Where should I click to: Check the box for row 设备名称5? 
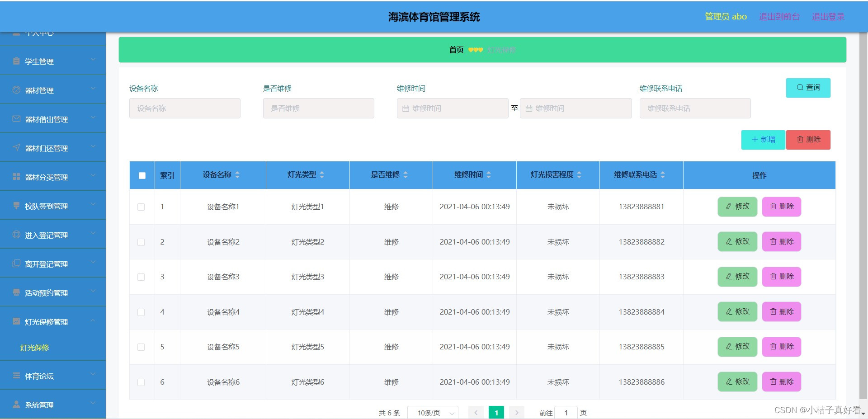point(141,347)
